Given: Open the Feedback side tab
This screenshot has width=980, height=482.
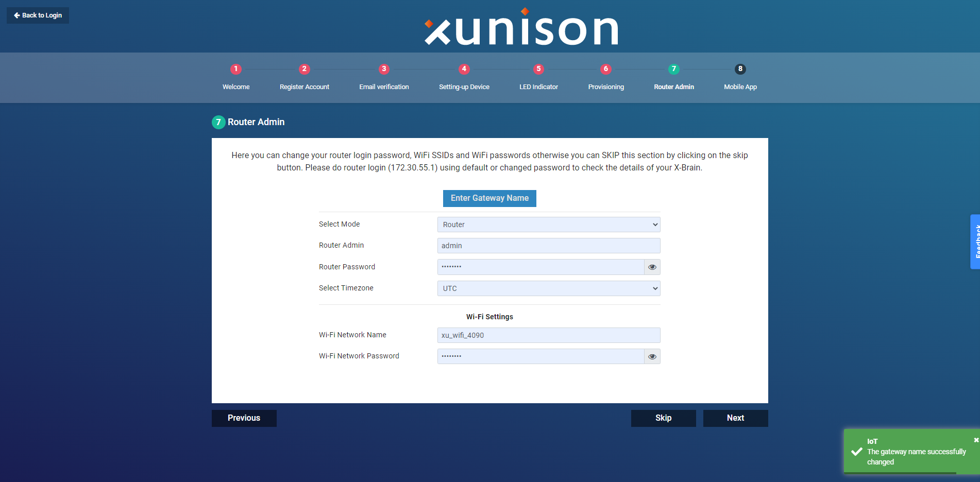Looking at the screenshot, I should click(975, 242).
